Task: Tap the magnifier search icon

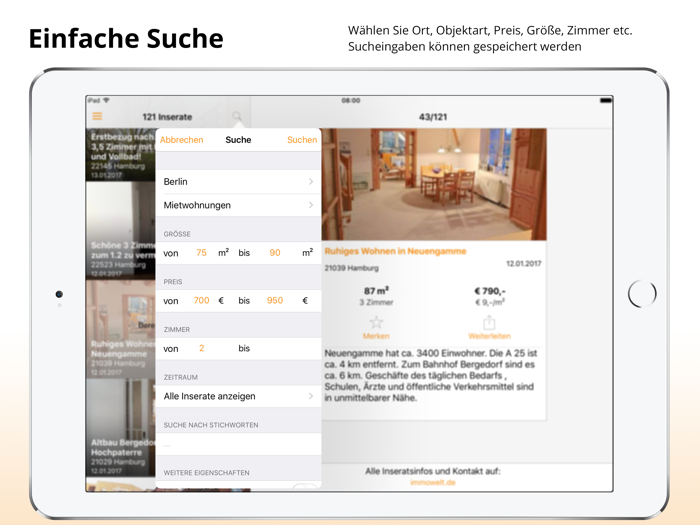Action: (x=237, y=117)
